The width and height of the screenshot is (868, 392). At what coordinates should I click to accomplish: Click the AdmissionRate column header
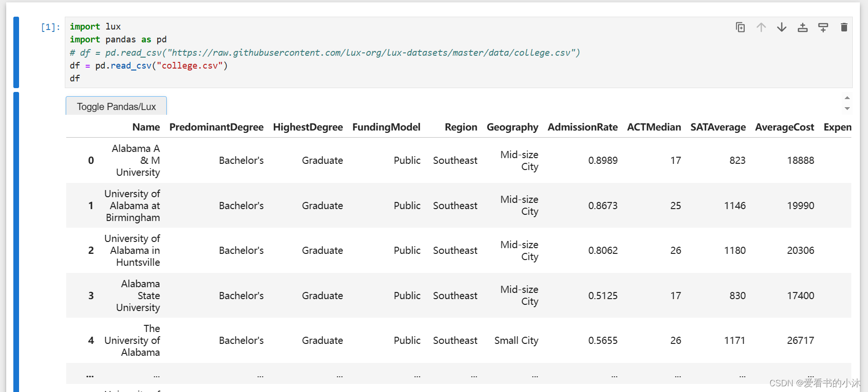pyautogui.click(x=583, y=127)
